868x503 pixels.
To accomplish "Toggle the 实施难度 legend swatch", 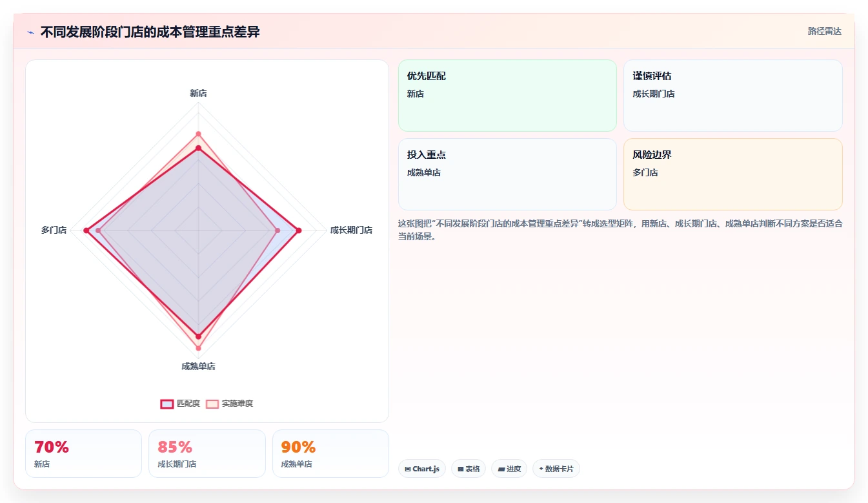I will [212, 404].
